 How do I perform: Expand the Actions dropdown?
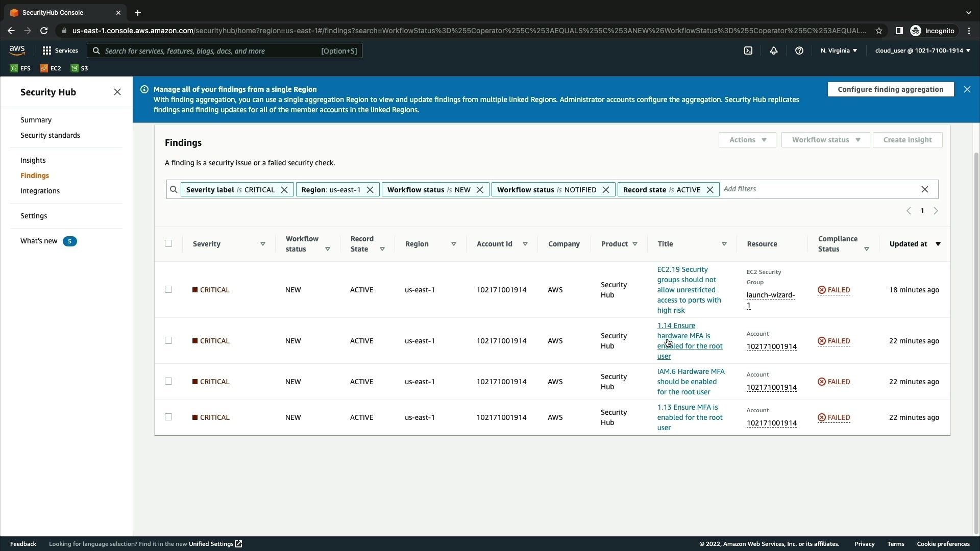tap(747, 140)
